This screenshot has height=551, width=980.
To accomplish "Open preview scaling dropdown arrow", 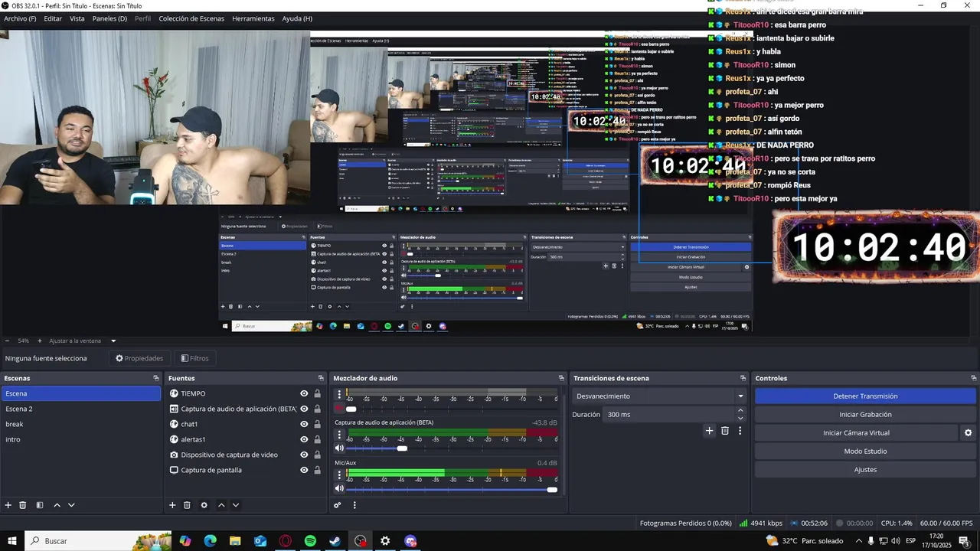I will pos(113,341).
